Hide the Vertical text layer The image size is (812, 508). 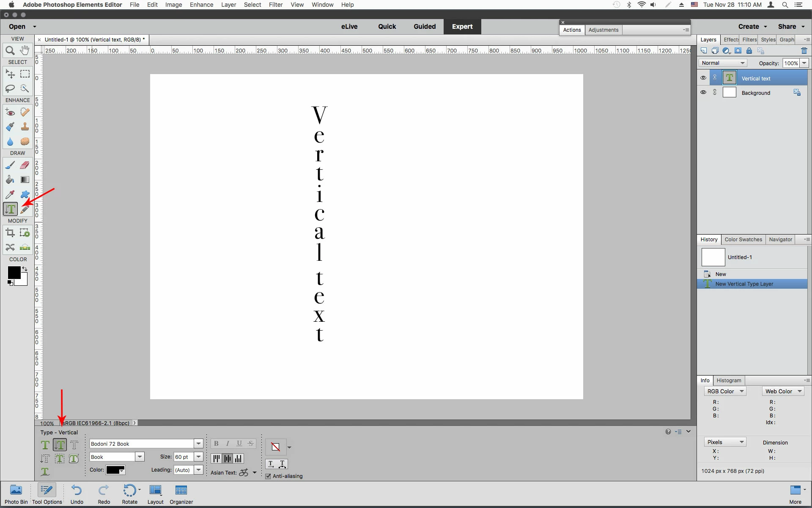[x=703, y=78]
